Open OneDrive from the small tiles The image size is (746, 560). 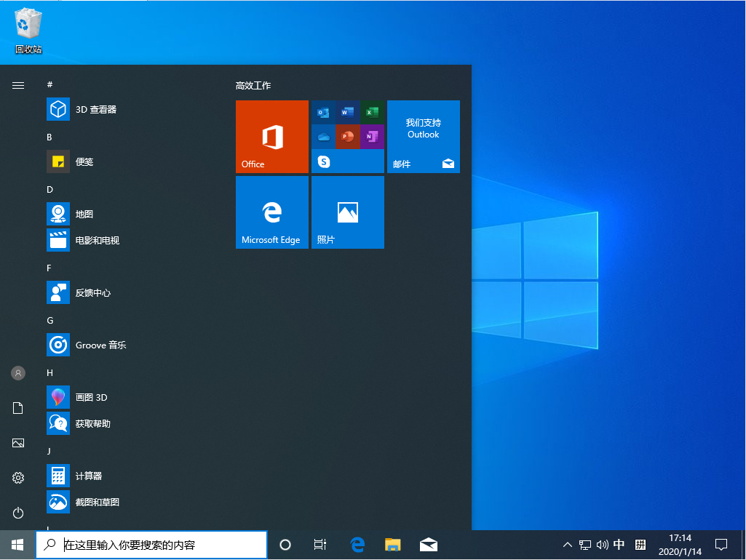click(x=324, y=137)
